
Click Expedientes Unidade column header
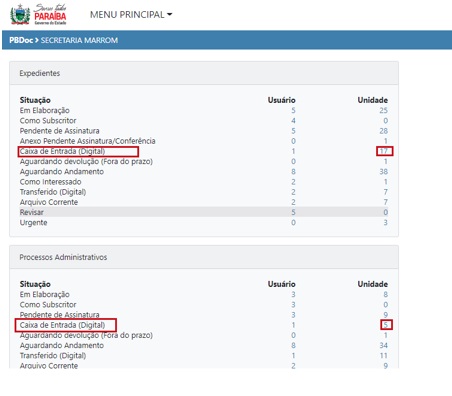(x=373, y=100)
